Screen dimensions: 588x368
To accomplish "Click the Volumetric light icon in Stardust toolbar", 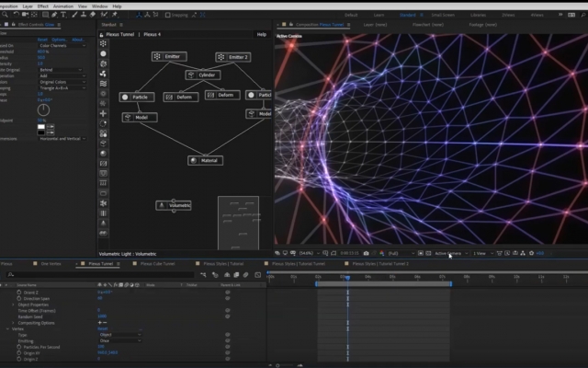I will (x=103, y=223).
